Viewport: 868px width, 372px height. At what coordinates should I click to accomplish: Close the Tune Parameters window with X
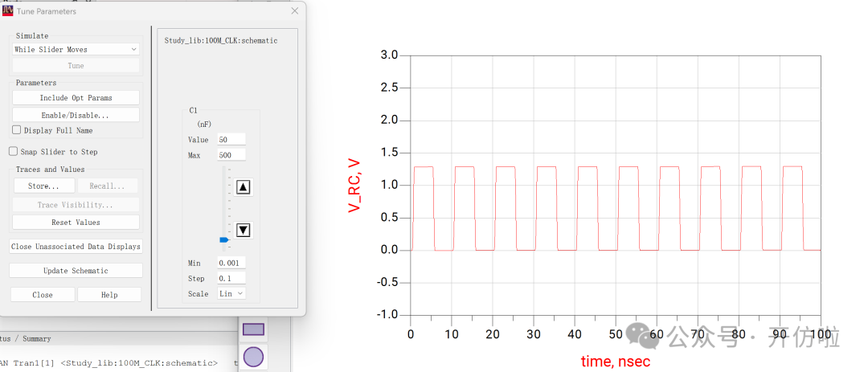295,10
